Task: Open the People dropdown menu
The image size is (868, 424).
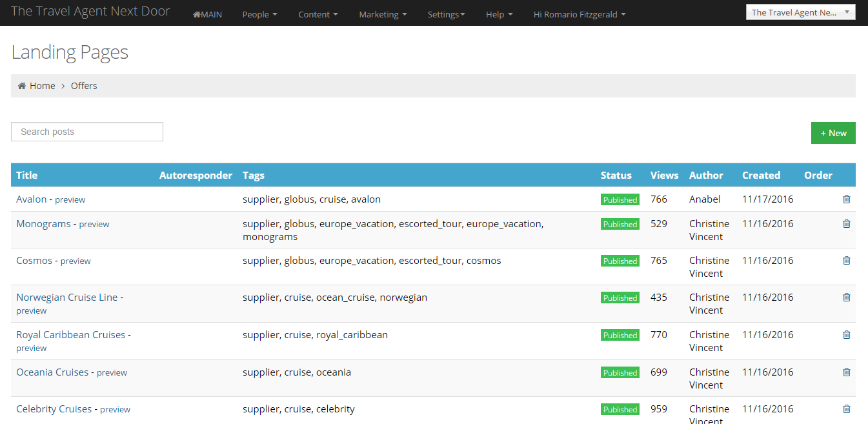Action: [x=259, y=14]
